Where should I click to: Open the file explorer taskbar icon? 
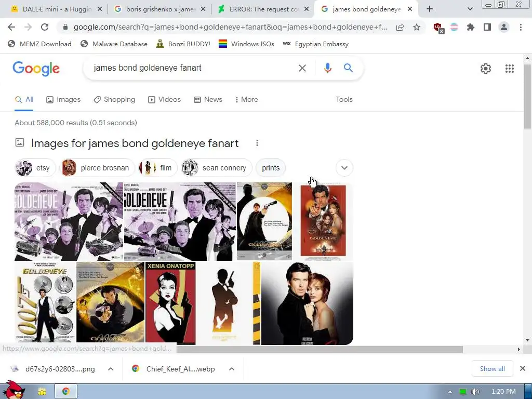pos(42,392)
